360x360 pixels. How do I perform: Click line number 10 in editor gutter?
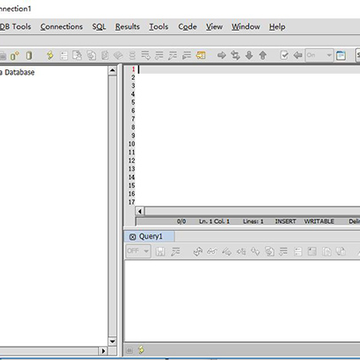click(131, 144)
